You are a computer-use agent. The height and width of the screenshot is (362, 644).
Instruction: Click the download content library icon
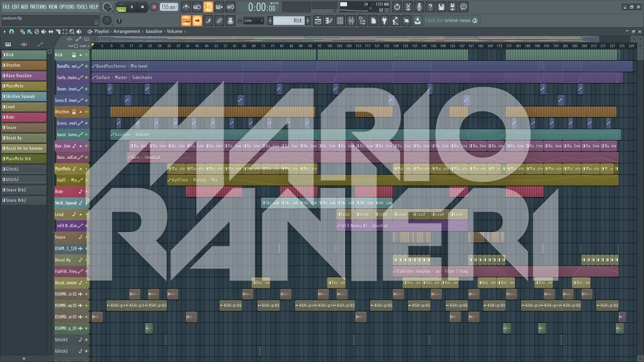pyautogui.click(x=418, y=21)
